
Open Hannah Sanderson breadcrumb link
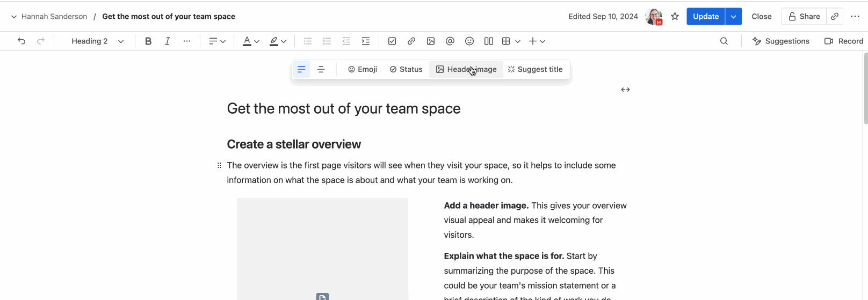pos(54,17)
